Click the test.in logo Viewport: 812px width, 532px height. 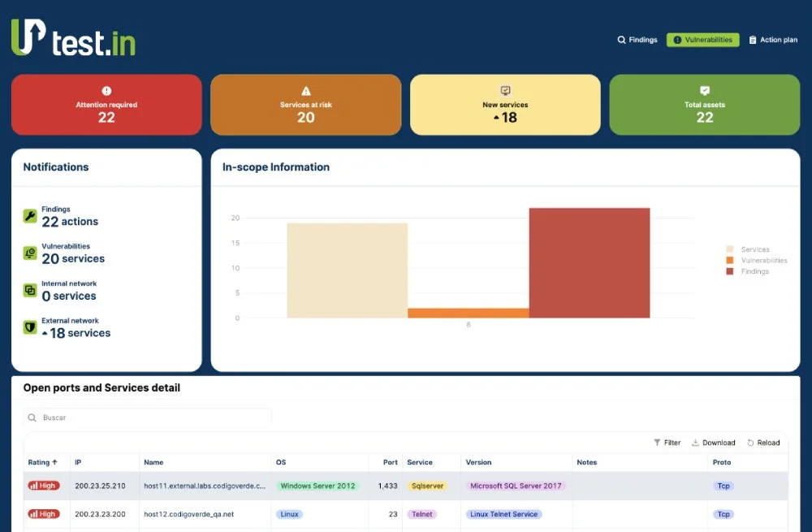(73, 38)
